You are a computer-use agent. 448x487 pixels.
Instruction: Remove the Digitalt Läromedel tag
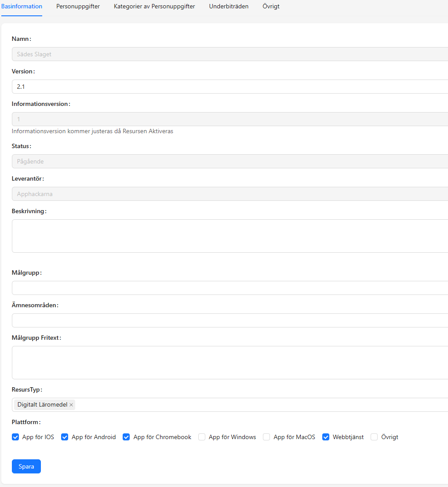point(71,405)
